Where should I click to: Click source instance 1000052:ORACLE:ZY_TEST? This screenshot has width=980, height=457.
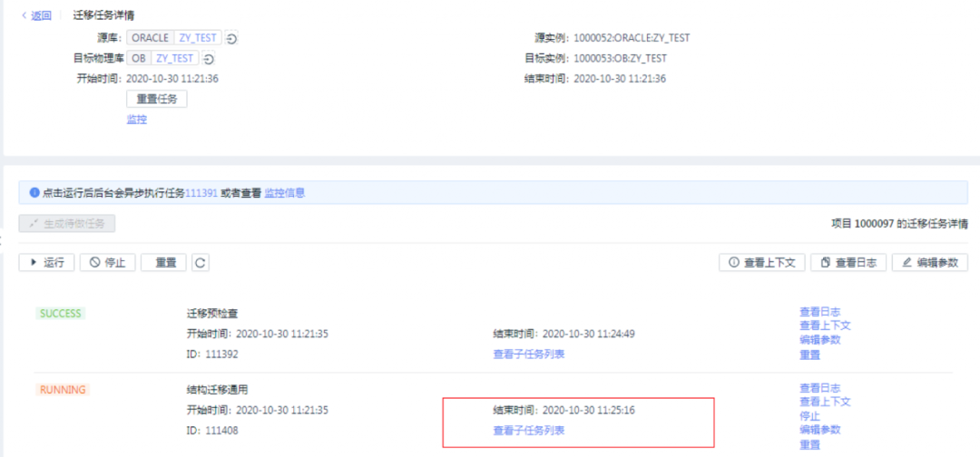pos(632,37)
